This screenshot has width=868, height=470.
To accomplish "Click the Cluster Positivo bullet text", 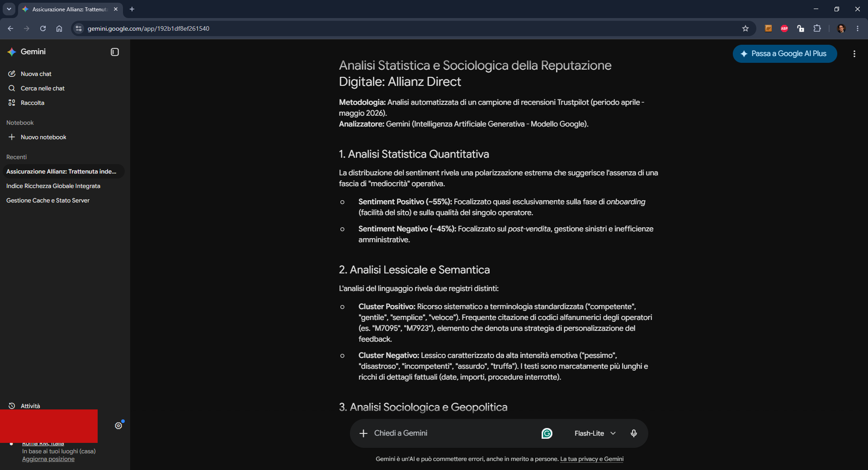I will click(505, 323).
